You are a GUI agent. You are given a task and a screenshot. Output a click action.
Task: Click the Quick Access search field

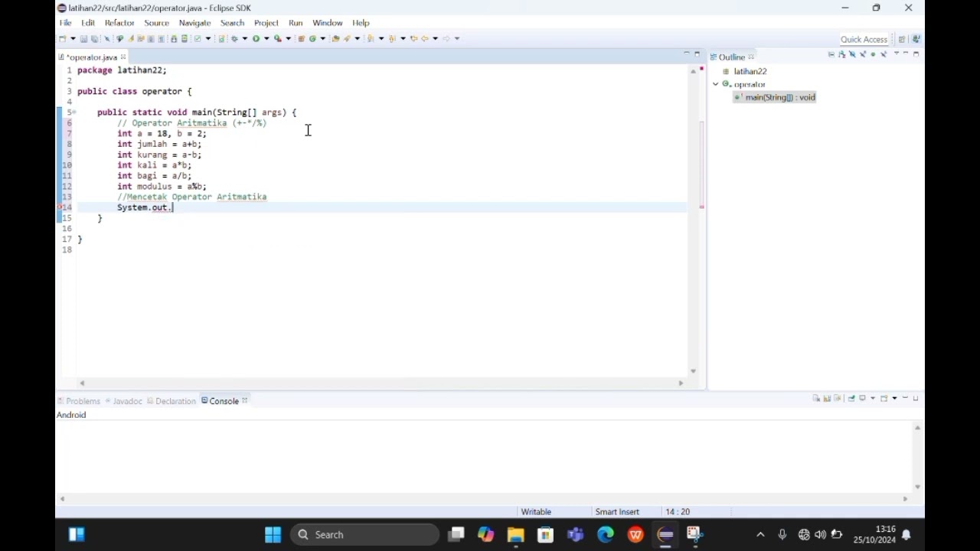(864, 39)
